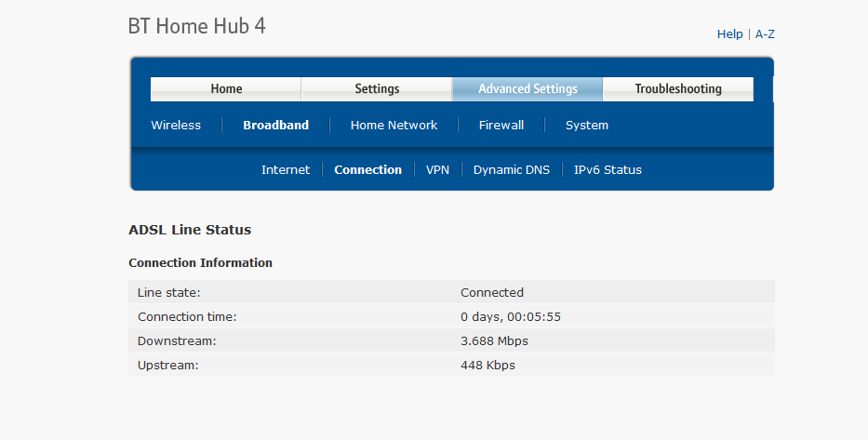Click the BT Home Hub 4 title
The height and width of the screenshot is (440, 868).
(196, 26)
